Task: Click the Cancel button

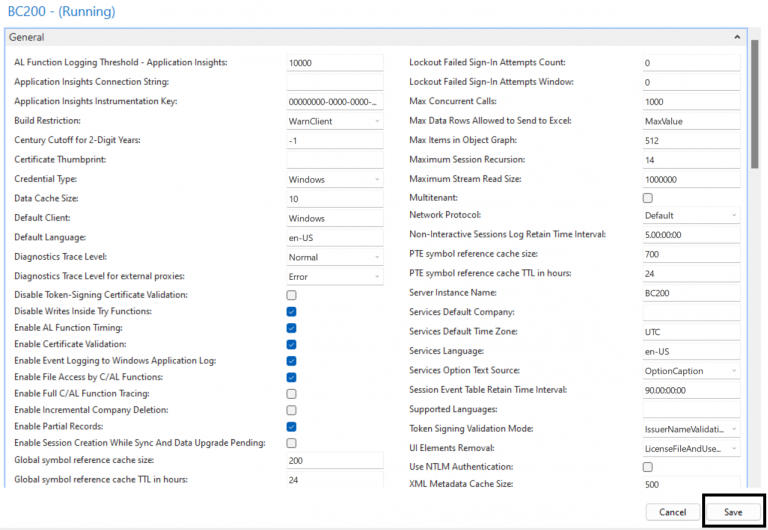Action: pos(672,512)
